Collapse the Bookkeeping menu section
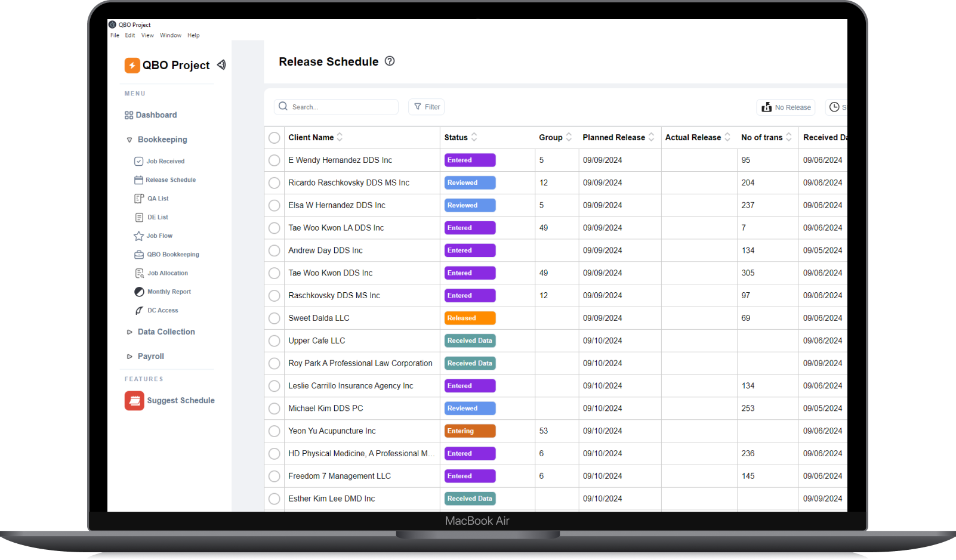Screen dimensions: 956x560 point(129,140)
